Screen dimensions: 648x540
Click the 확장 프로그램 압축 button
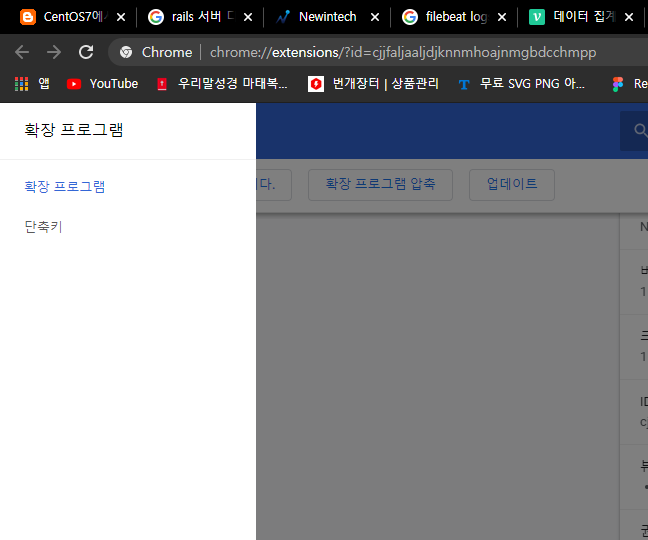coord(380,184)
